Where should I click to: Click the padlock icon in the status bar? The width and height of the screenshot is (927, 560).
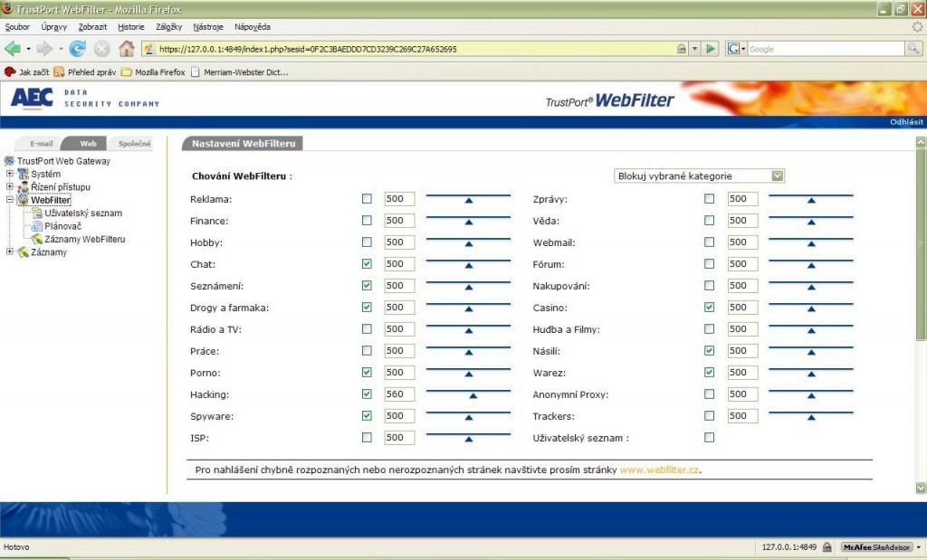(x=827, y=547)
